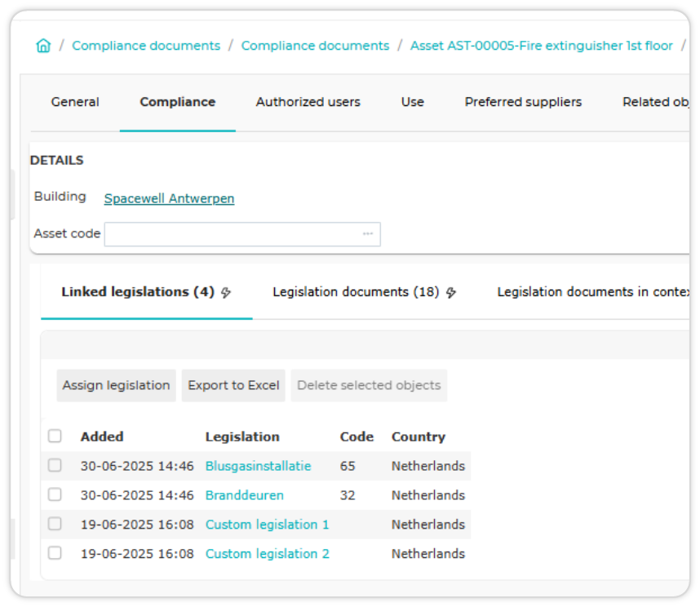Open Custom legislation 2 link

click(x=268, y=554)
